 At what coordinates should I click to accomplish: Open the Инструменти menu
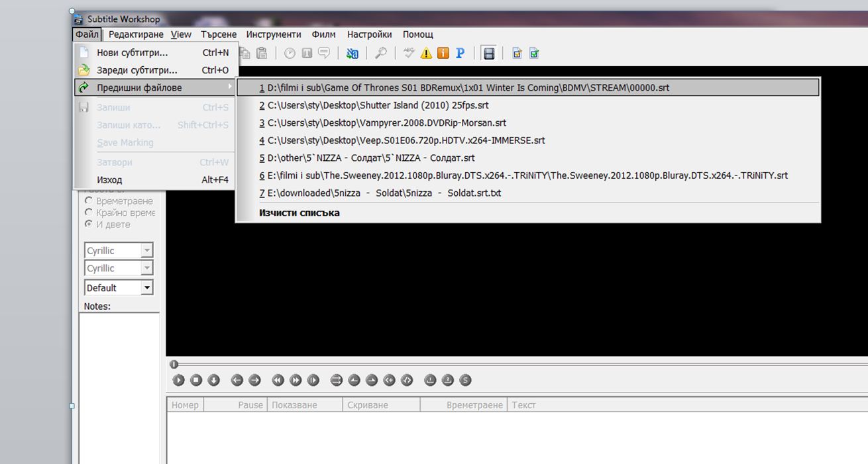click(x=274, y=34)
